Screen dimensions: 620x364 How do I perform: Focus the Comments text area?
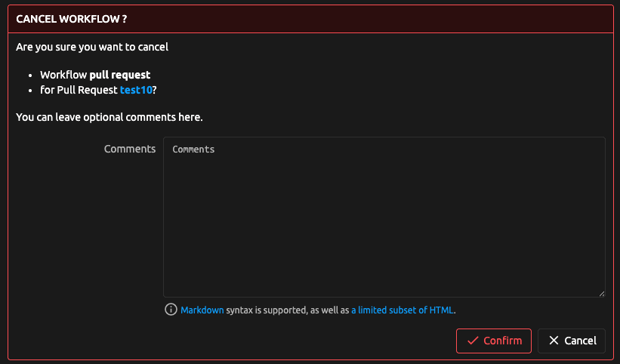click(x=384, y=217)
